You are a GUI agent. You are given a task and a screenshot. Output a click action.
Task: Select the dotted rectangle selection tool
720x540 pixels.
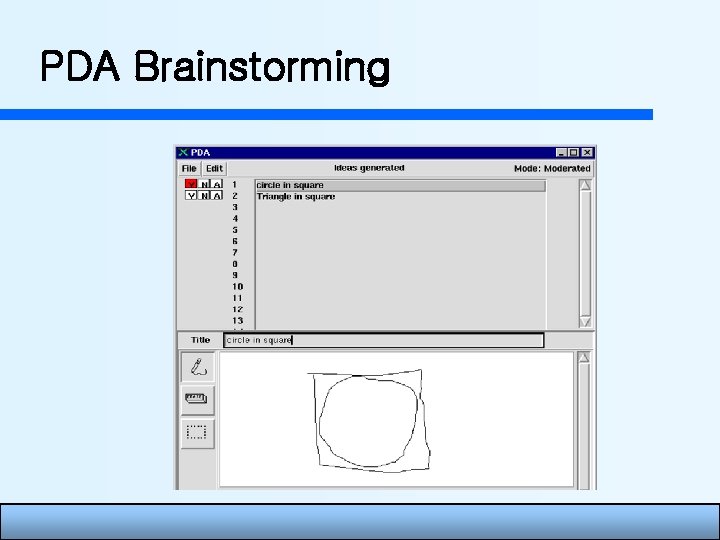pos(197,433)
